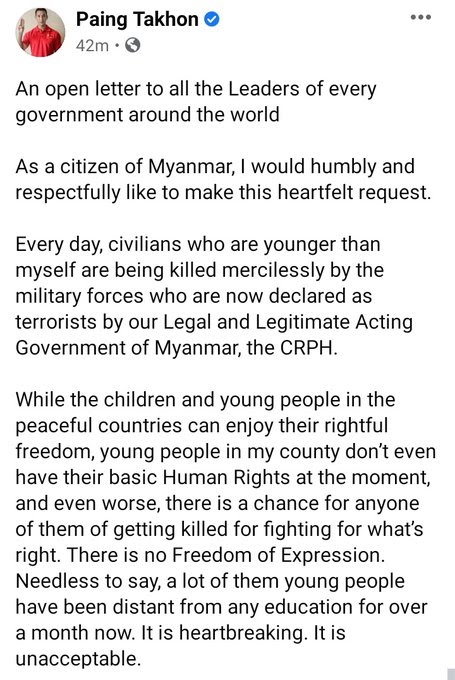Click the 'As a citizen of Myanmar' line
Screen dimensions: 455x680
215,167
